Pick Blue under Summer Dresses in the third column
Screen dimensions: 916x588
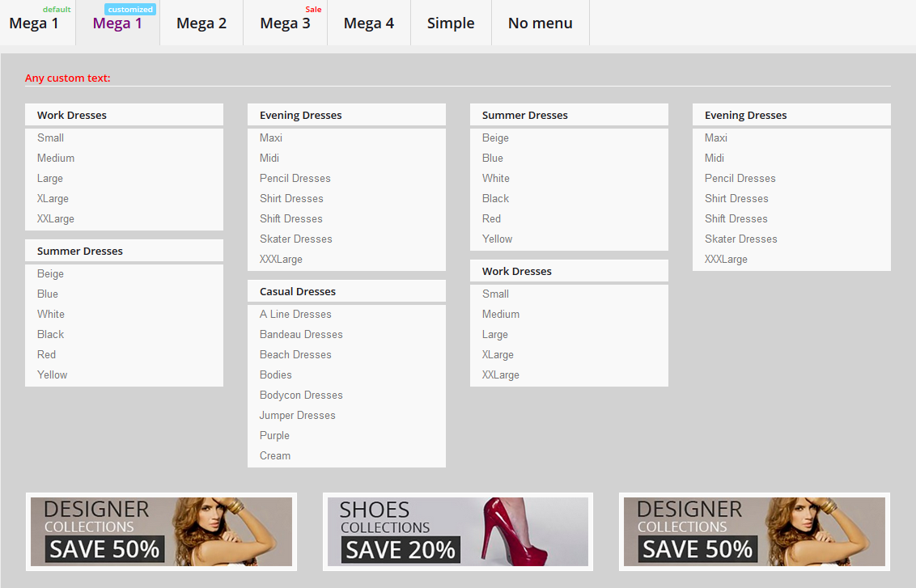[x=493, y=159]
